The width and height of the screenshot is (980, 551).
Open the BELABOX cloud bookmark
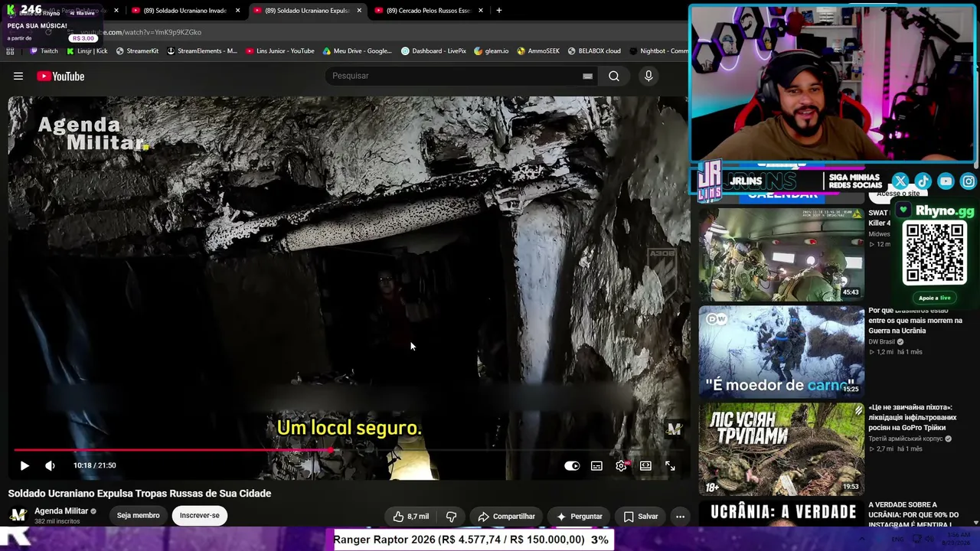[594, 51]
